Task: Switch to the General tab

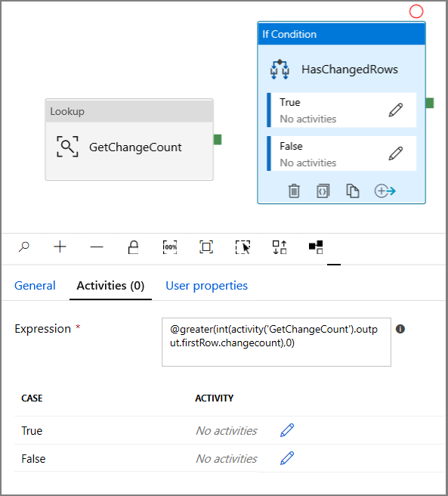Action: [x=35, y=286]
